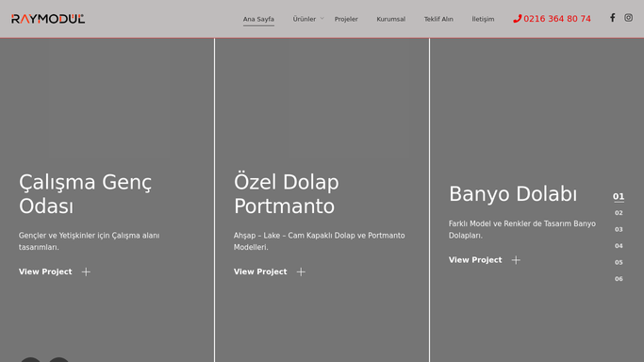Jump to slide 06
Image resolution: width=644 pixels, height=362 pixels.
pos(619,278)
